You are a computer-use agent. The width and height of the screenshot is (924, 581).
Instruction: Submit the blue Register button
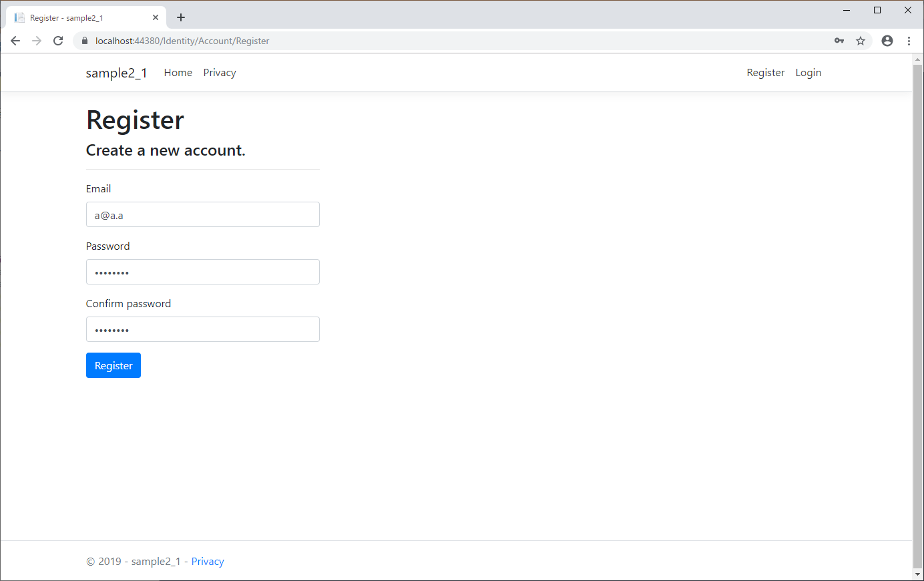pyautogui.click(x=113, y=365)
